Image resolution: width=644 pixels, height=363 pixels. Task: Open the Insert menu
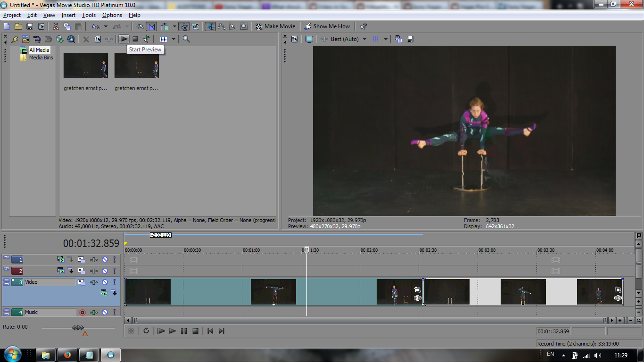click(x=68, y=15)
